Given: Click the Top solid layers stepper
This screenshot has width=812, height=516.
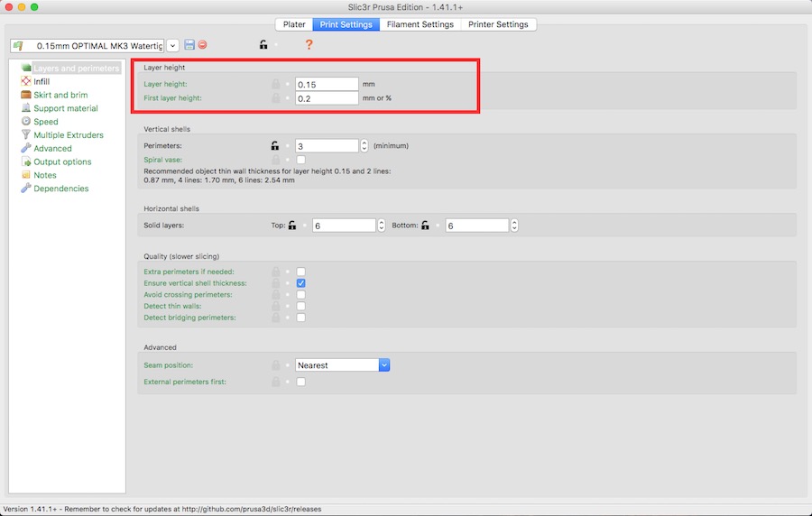Looking at the screenshot, I should tap(381, 226).
